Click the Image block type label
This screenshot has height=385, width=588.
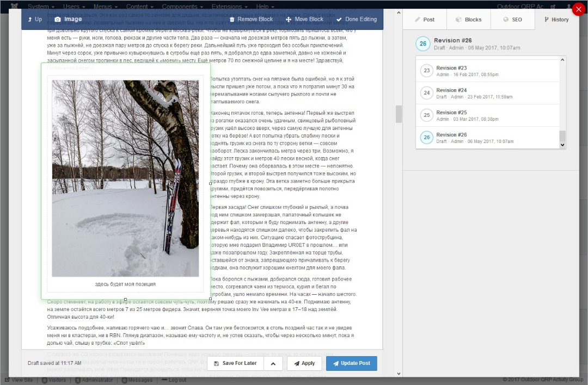coord(68,19)
